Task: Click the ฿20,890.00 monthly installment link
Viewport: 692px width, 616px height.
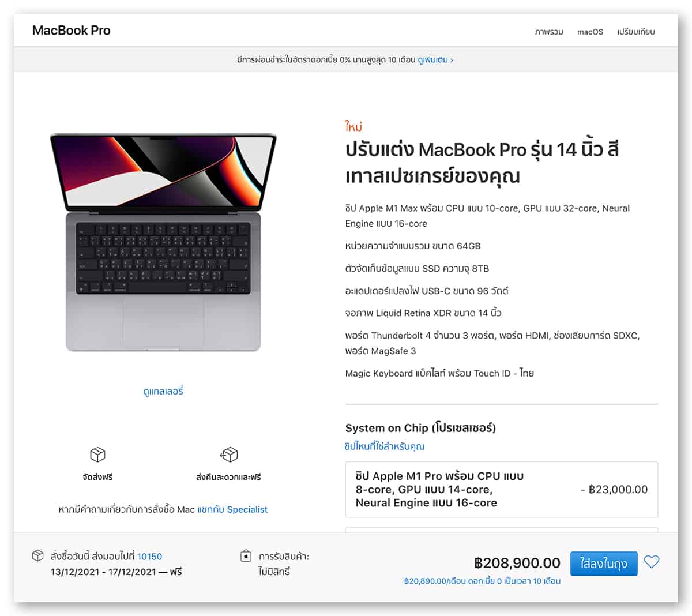Action: (482, 581)
